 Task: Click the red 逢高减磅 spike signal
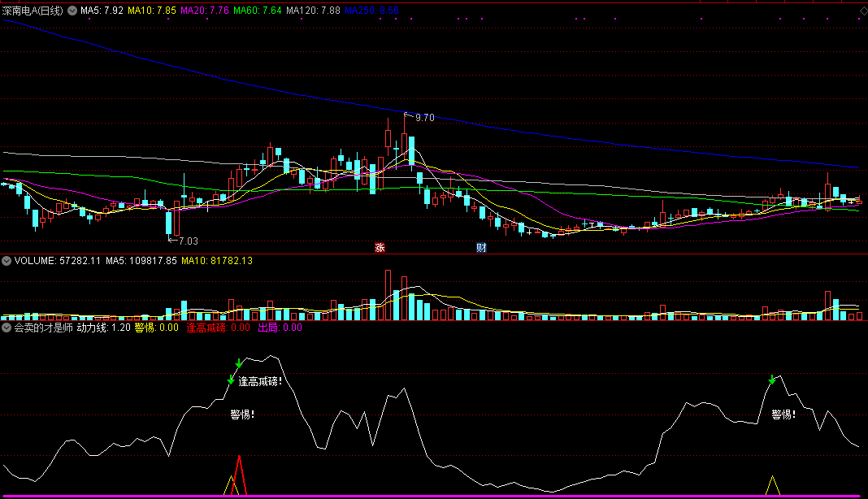click(x=239, y=475)
